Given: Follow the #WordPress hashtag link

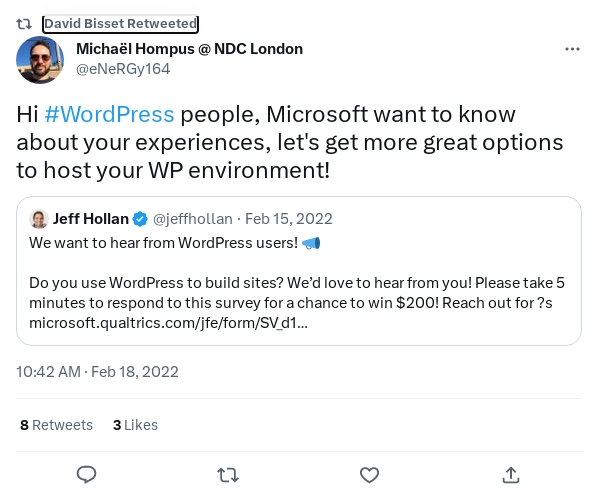Looking at the screenshot, I should pyautogui.click(x=109, y=114).
